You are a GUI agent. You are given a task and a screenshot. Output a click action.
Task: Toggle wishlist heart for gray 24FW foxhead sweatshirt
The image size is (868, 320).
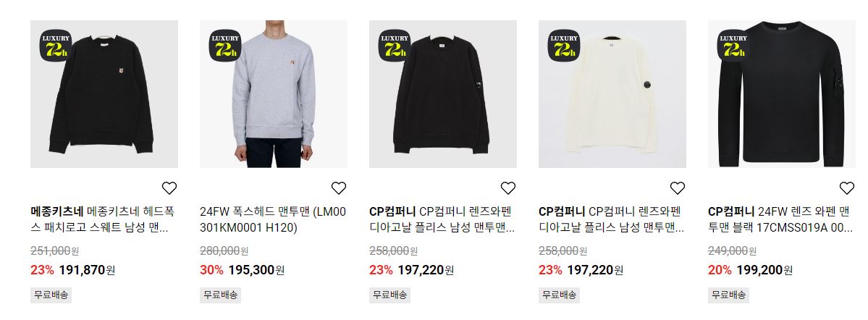coord(339,188)
